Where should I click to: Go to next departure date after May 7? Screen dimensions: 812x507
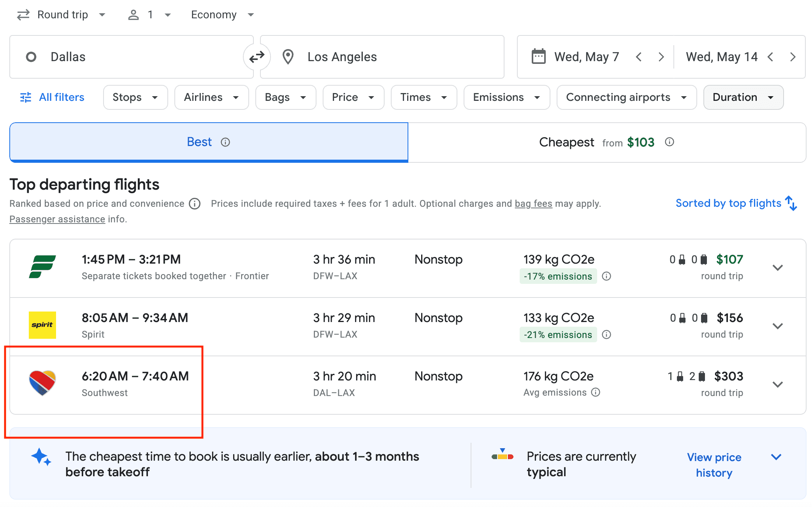pos(661,57)
